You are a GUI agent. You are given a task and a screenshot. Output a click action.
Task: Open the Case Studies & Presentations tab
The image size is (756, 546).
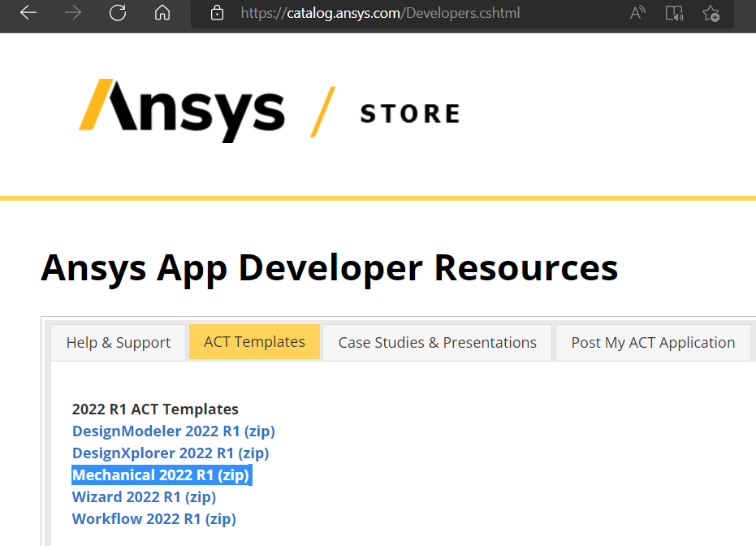438,342
